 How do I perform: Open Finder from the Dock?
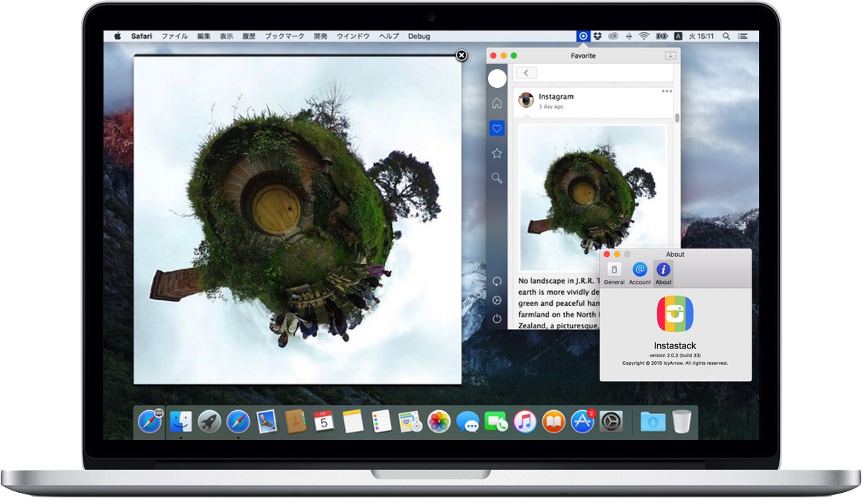point(180,422)
